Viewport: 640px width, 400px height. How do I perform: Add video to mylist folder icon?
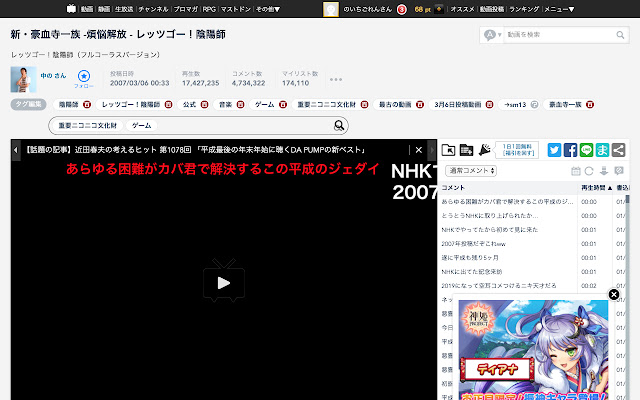pos(466,150)
